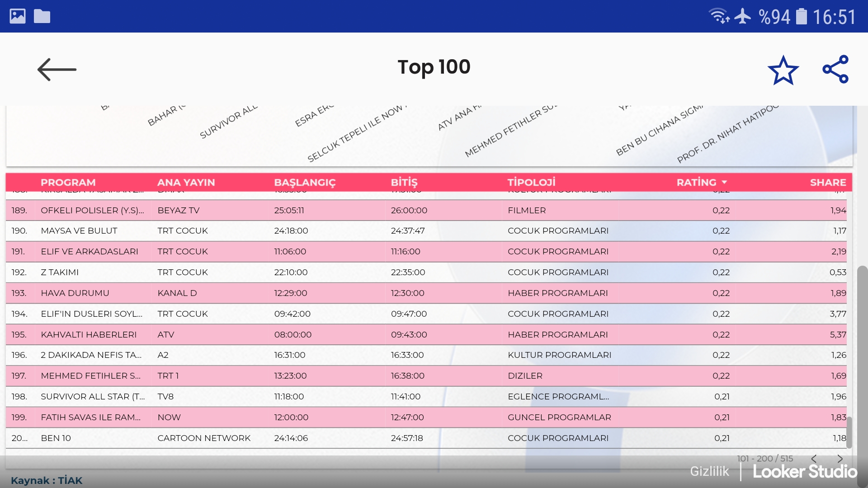Click start time 25:05:11
The height and width of the screenshot is (488, 868).
289,210
